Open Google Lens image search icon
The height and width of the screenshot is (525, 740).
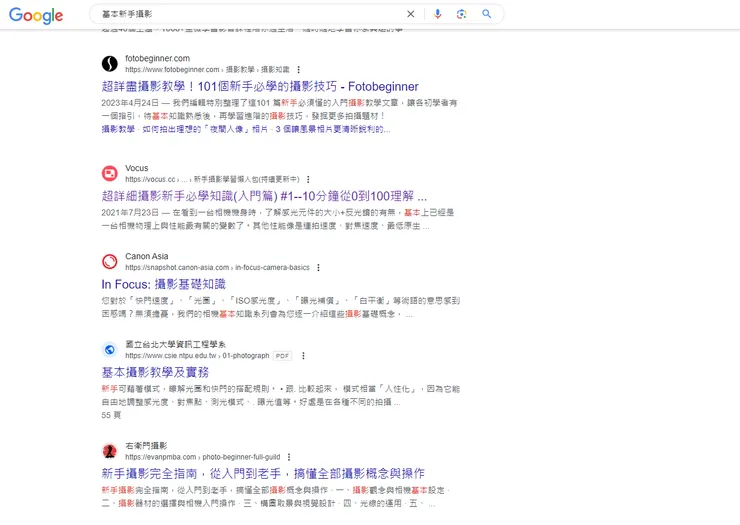pos(462,14)
